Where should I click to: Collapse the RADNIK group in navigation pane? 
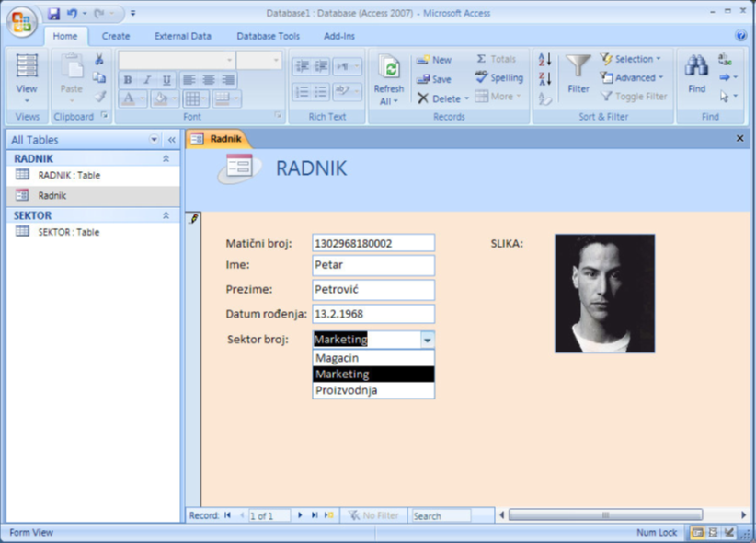(166, 158)
